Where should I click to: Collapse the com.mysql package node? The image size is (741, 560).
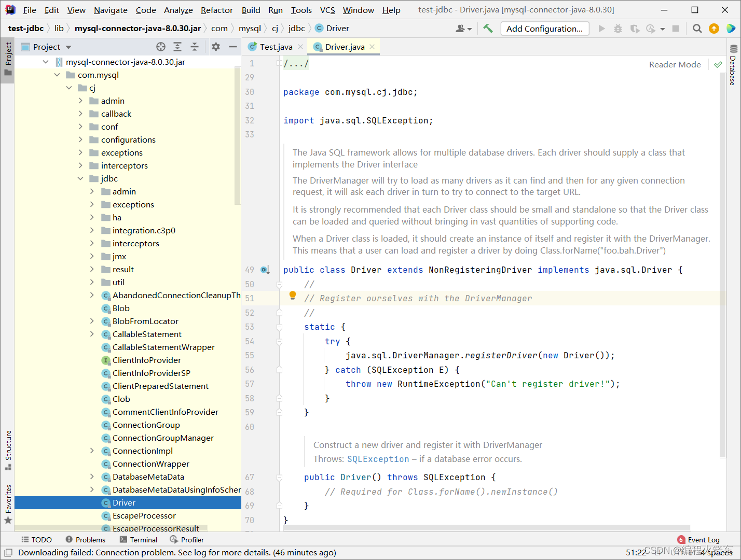tap(57, 75)
